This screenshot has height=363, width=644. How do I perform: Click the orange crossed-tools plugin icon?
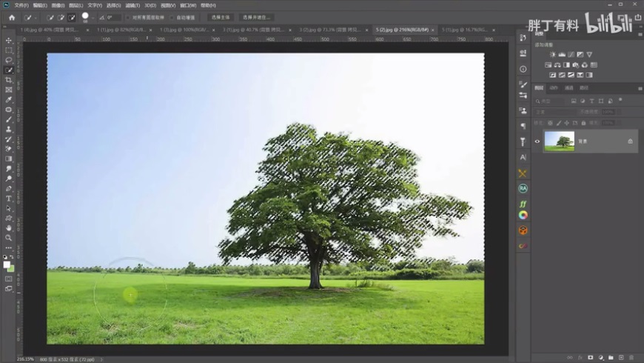[x=523, y=173]
